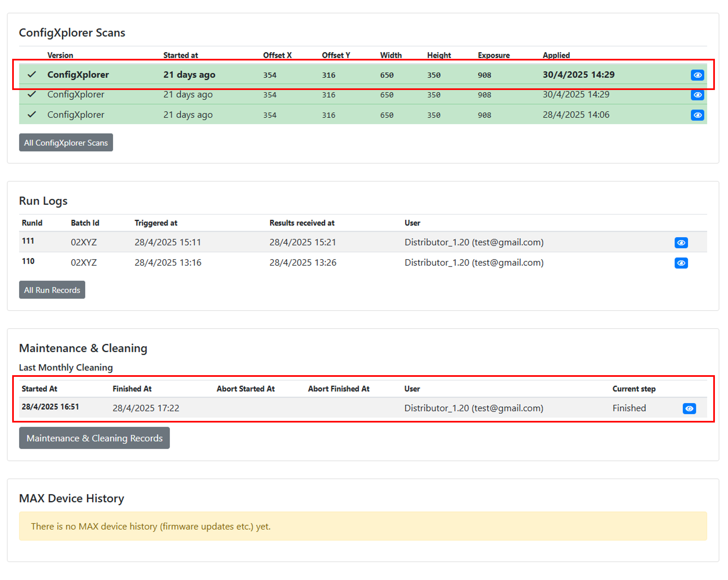Open Maintenance & Cleaning Records

94,438
